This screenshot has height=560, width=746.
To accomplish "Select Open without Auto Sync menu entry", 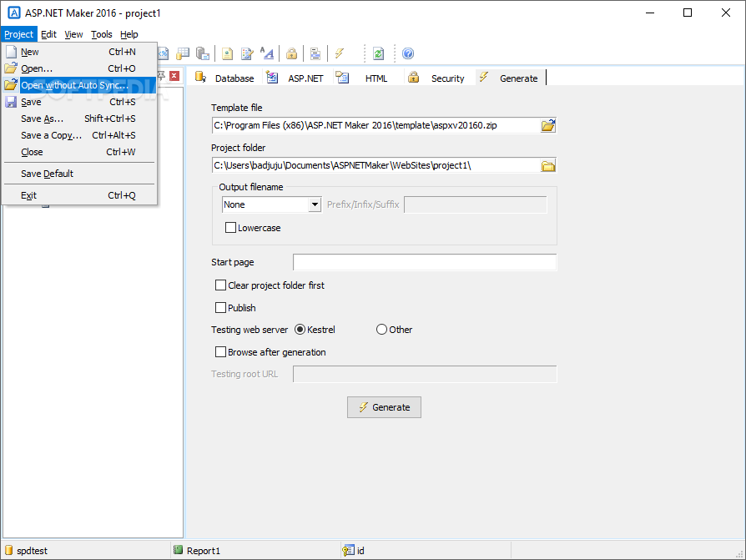I will click(x=79, y=85).
